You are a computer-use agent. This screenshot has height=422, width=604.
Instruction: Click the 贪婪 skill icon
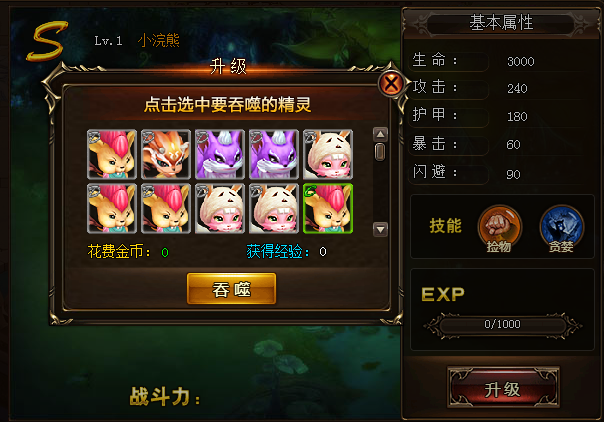point(562,228)
